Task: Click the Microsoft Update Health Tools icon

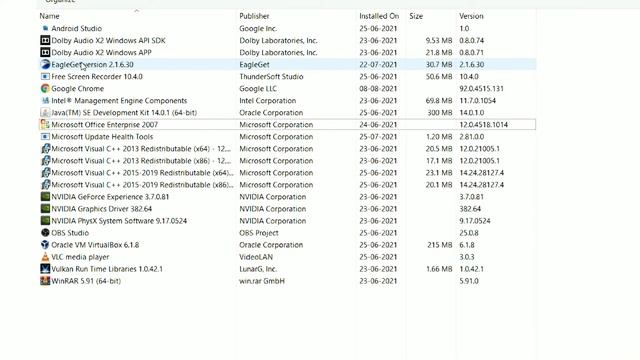Action: (45, 137)
